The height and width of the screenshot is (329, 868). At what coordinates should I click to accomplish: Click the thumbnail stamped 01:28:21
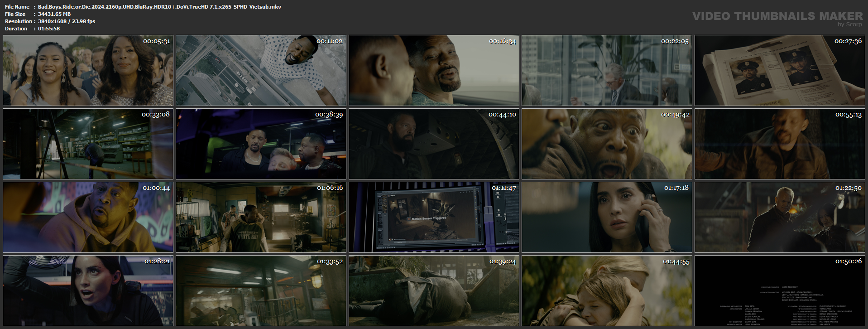pos(88,290)
